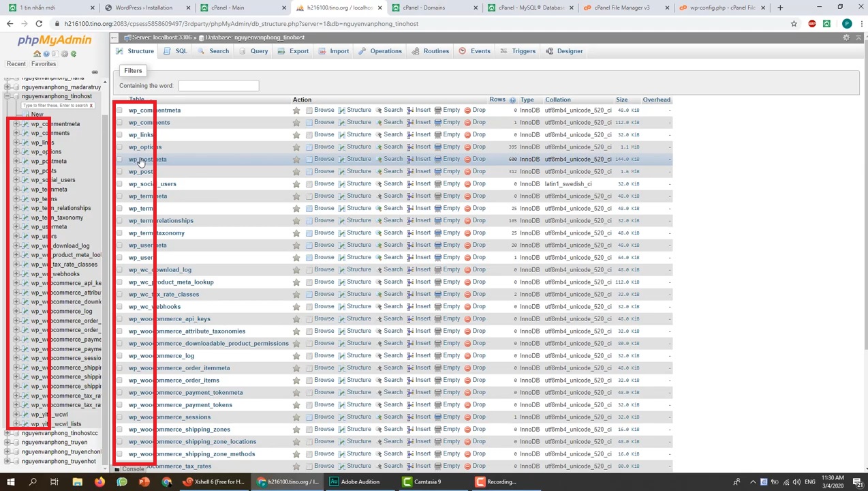This screenshot has width=868, height=491.
Task: Open Xshell 6 from the taskbar
Action: (214, 482)
